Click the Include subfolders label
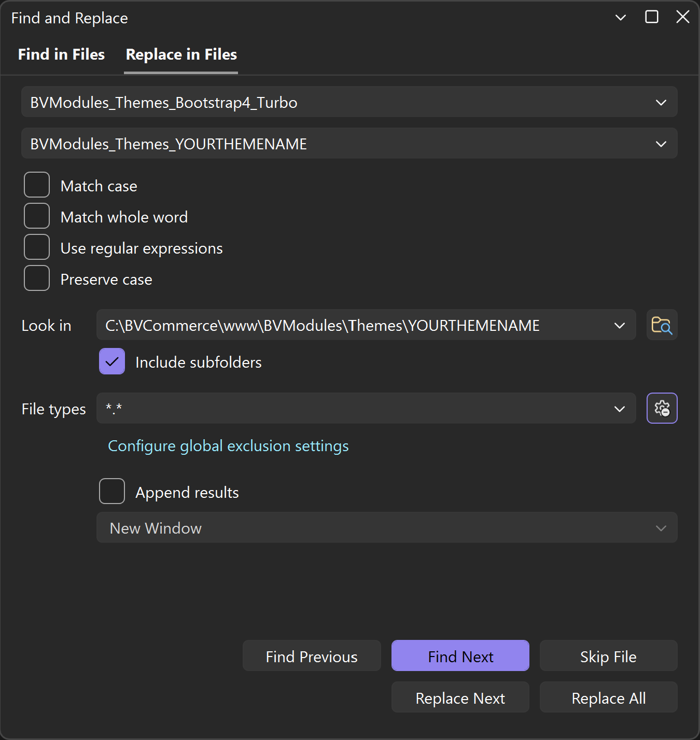Image resolution: width=700 pixels, height=740 pixels. pos(199,362)
